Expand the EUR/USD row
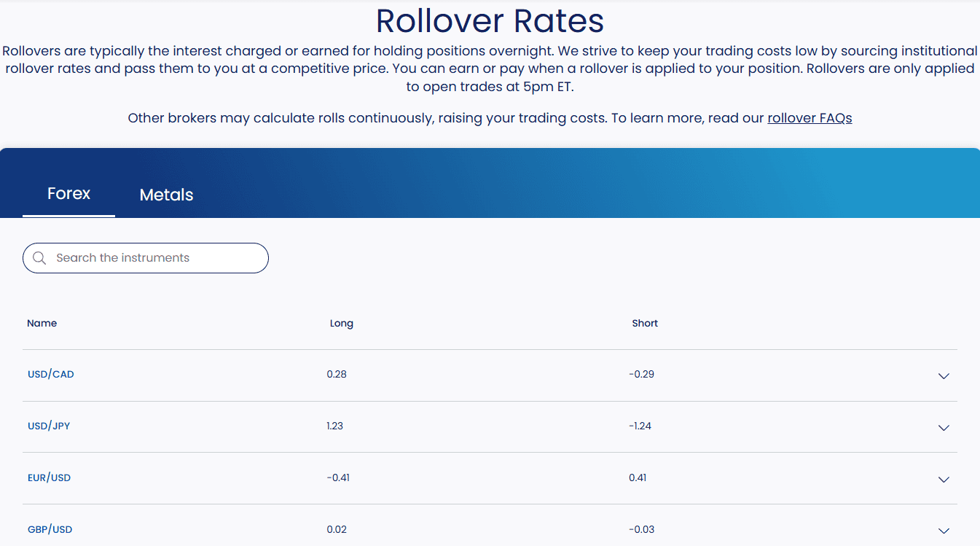The image size is (980, 546). point(944,480)
